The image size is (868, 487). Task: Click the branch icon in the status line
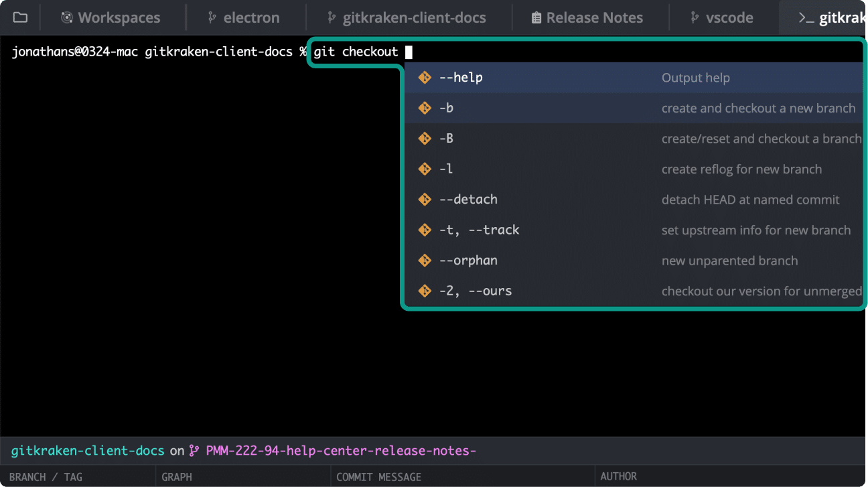pyautogui.click(x=194, y=451)
